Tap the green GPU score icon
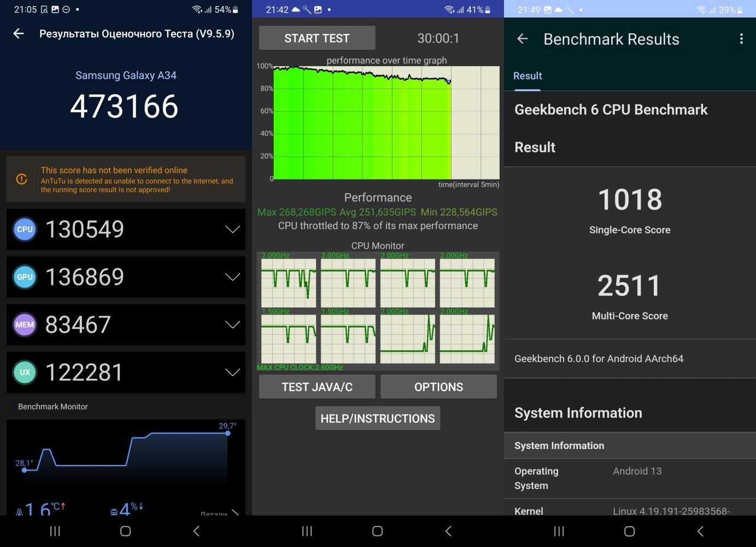Viewport: 756px width, 547px height. click(x=25, y=277)
